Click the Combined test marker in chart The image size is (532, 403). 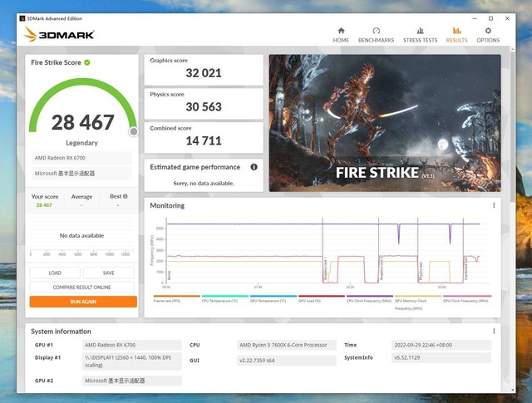coord(466,268)
